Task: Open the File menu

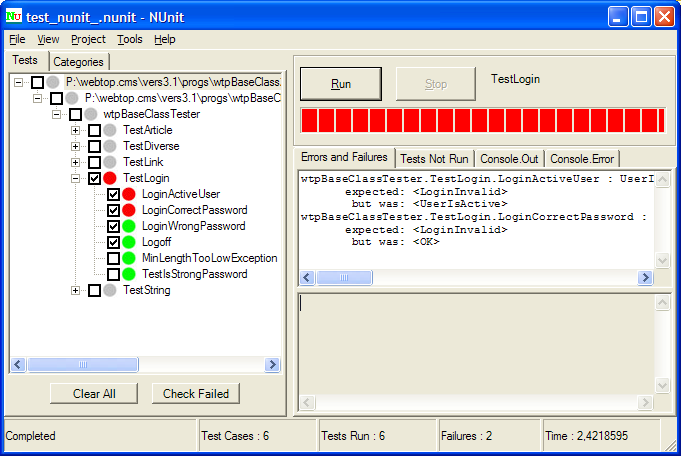Action: pos(17,40)
